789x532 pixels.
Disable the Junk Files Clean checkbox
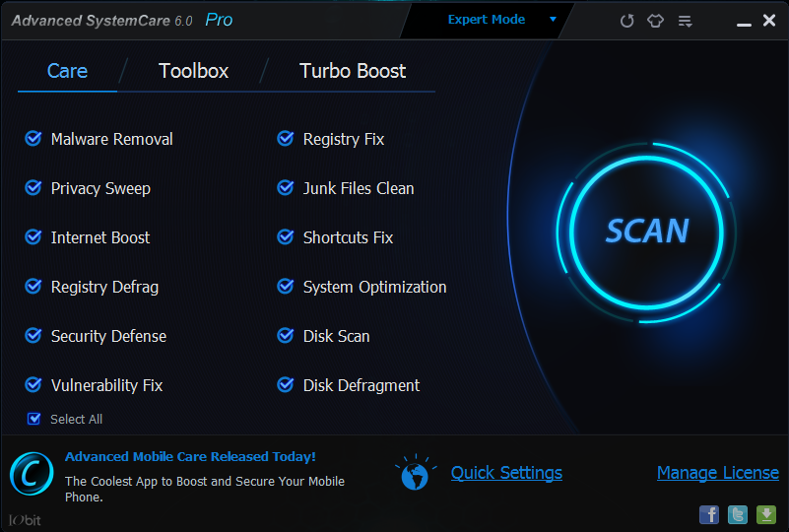coord(286,188)
